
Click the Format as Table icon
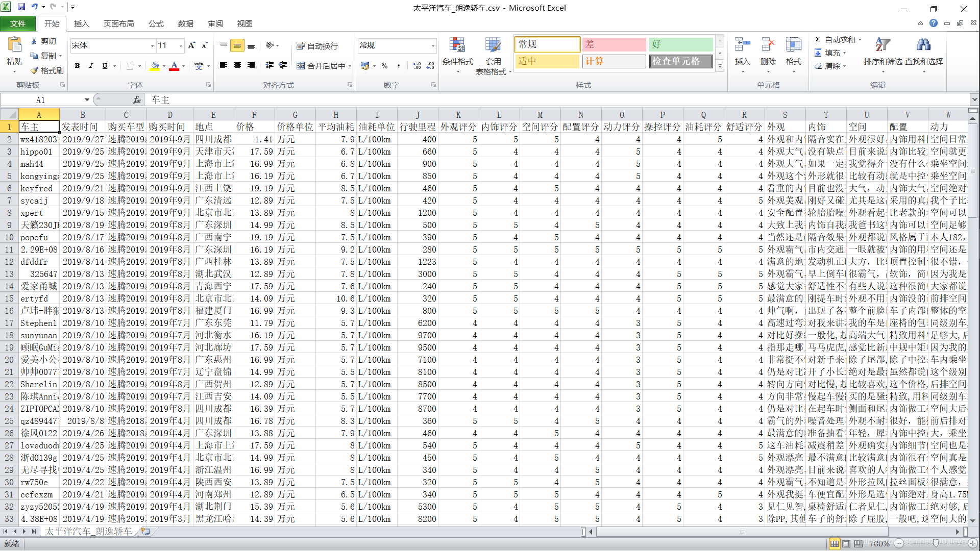tap(493, 45)
